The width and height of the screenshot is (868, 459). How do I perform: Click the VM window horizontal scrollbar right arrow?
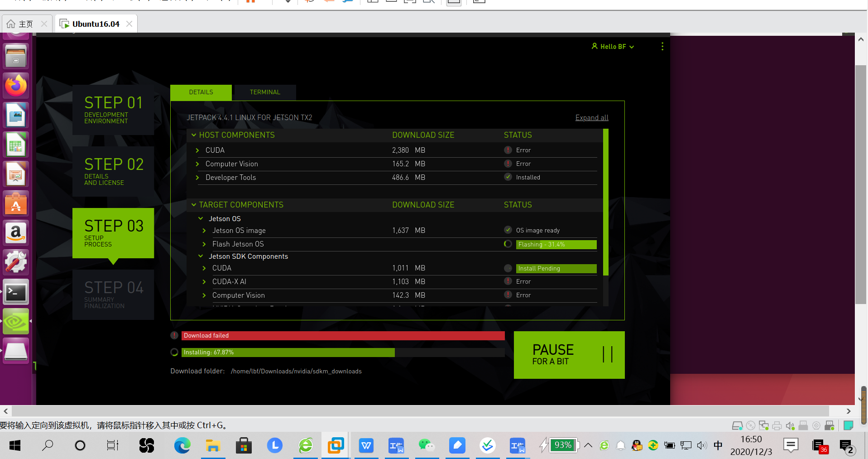[x=849, y=411]
